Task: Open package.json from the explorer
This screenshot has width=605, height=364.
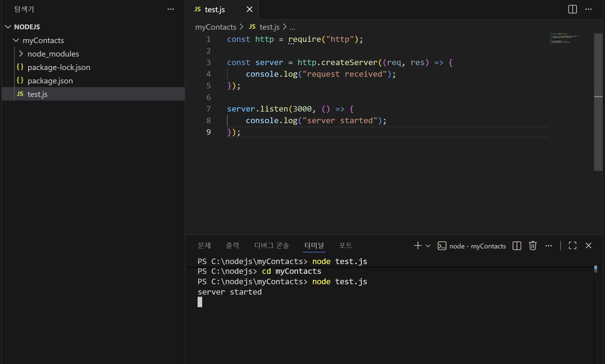Action: click(x=50, y=81)
